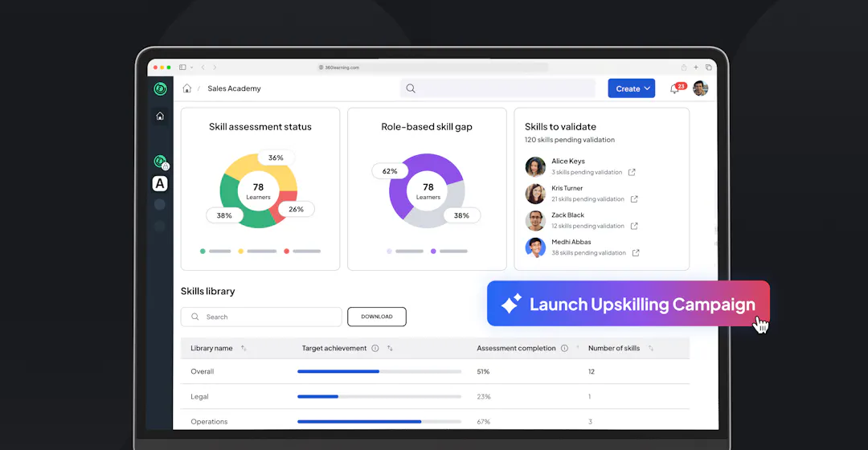Image resolution: width=868 pixels, height=450 pixels.
Task: Click the browser tab overview icon
Action: (x=709, y=67)
